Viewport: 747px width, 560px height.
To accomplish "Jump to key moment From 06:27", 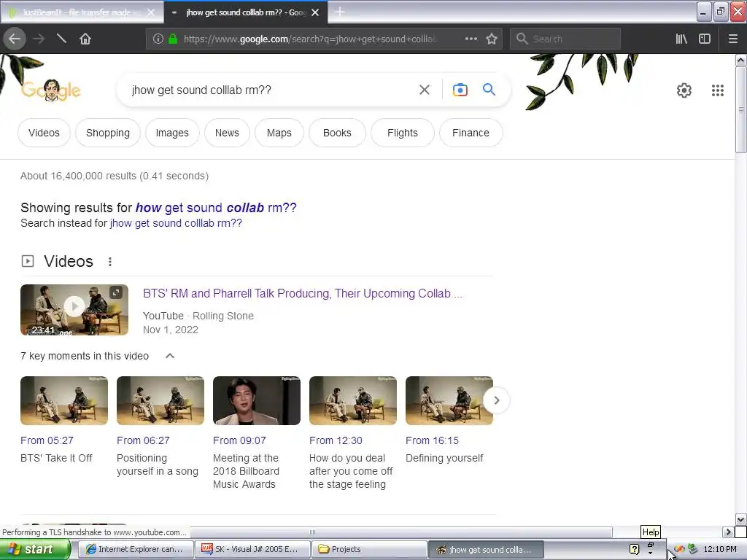I will tap(143, 440).
